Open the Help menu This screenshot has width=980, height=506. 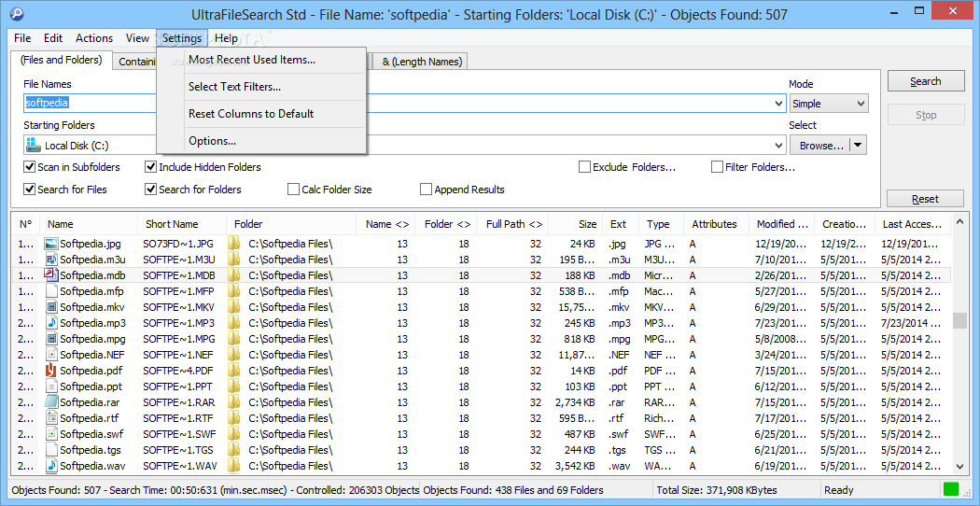tap(226, 38)
